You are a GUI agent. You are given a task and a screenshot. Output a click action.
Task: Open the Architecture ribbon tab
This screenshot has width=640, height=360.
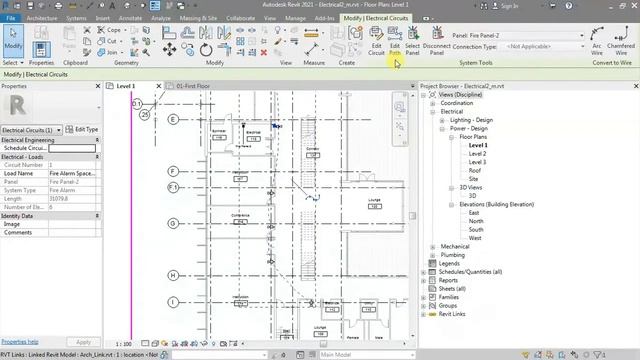[x=42, y=18]
